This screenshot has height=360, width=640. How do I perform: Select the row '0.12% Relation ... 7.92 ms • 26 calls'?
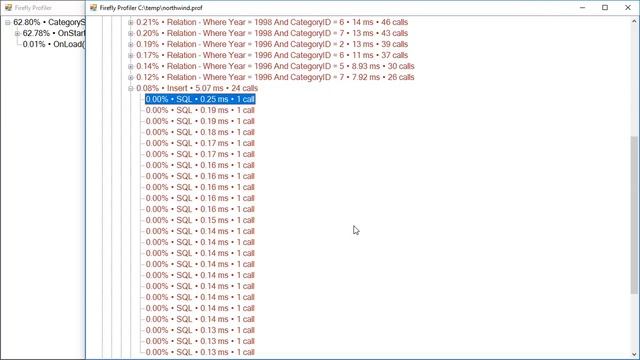[x=275, y=77]
